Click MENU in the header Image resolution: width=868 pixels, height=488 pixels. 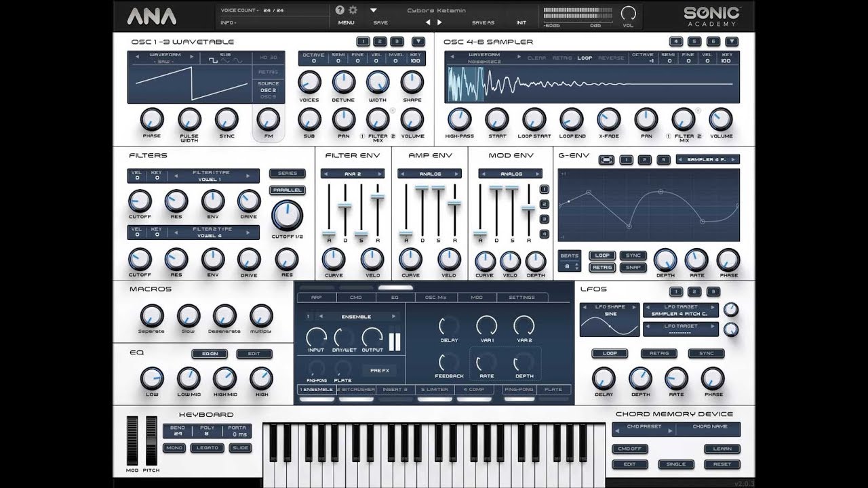coord(346,22)
